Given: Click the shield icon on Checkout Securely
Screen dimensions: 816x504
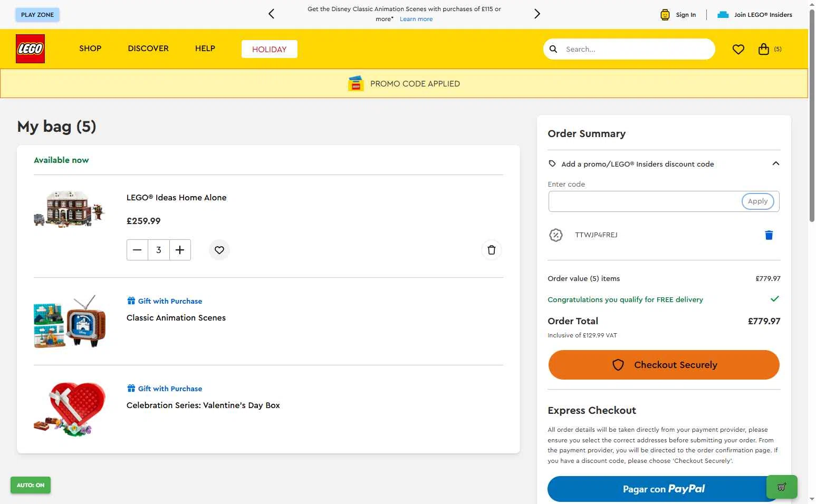Looking at the screenshot, I should (618, 365).
